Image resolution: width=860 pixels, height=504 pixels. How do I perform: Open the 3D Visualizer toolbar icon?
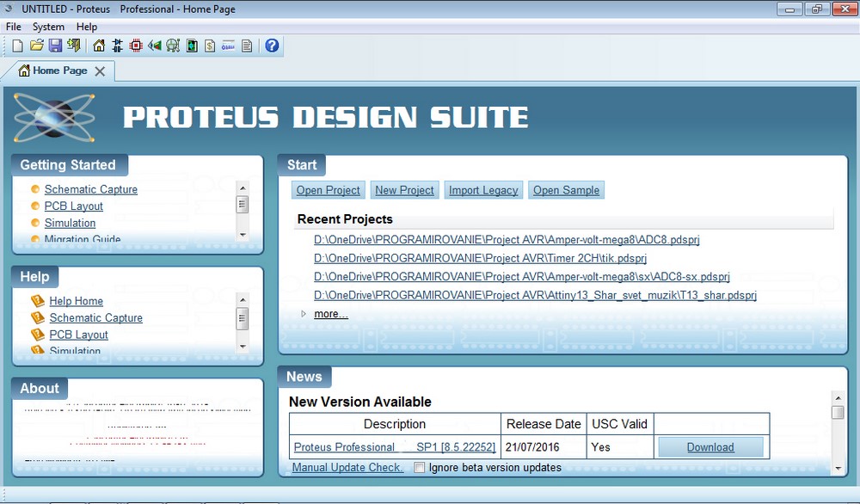154,46
